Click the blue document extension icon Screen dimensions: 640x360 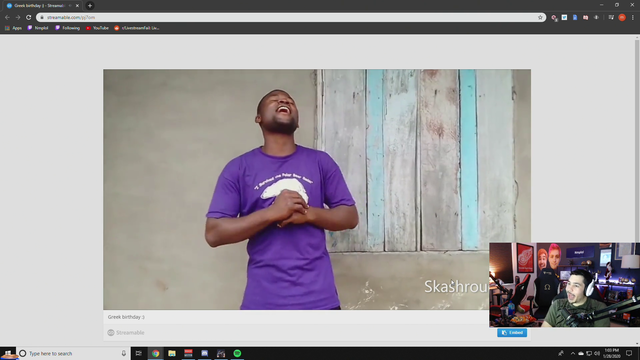click(x=575, y=18)
